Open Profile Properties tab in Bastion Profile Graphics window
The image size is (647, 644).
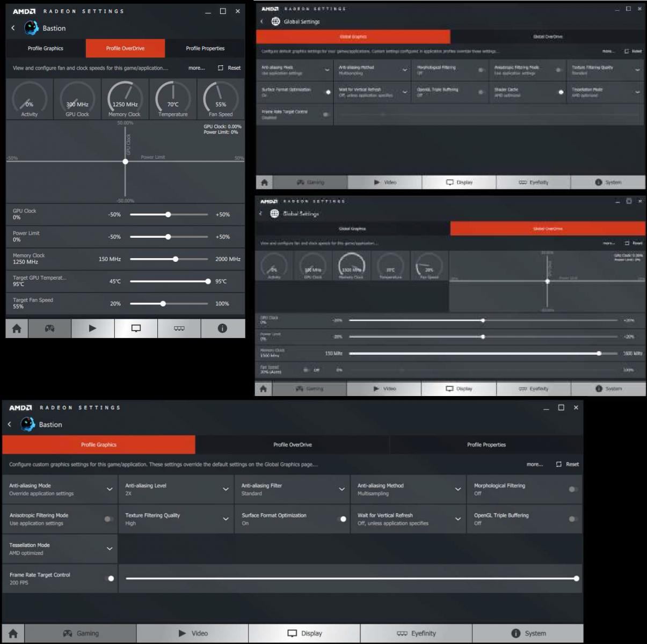coord(486,445)
